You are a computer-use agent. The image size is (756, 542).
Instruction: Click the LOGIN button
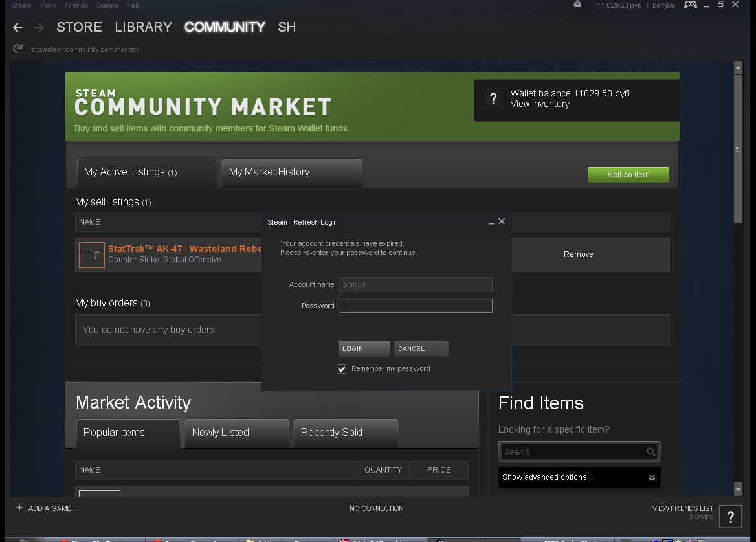364,348
